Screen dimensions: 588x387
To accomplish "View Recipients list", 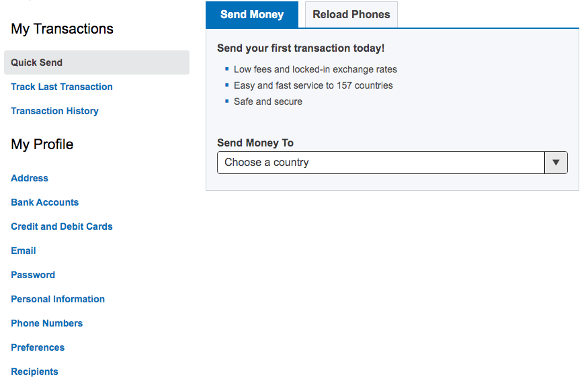I will [34, 372].
